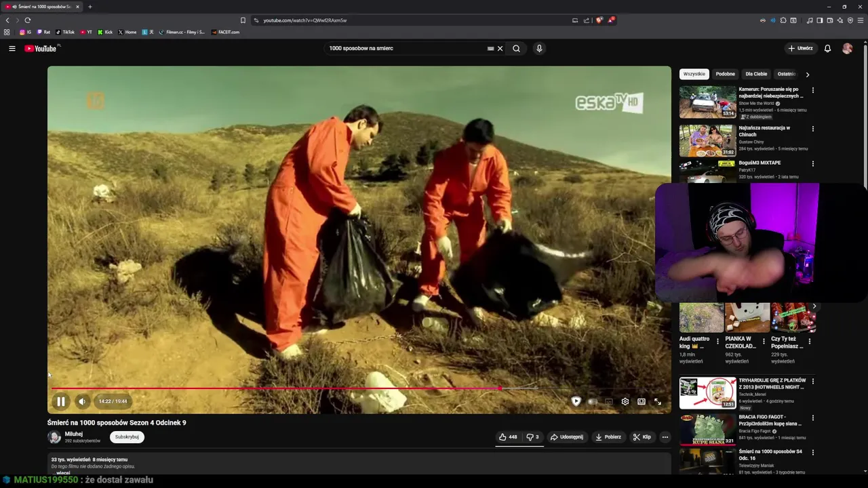Open options for TRYHARDUJE GRĘ Z PŁATKÓW video

coord(812,382)
